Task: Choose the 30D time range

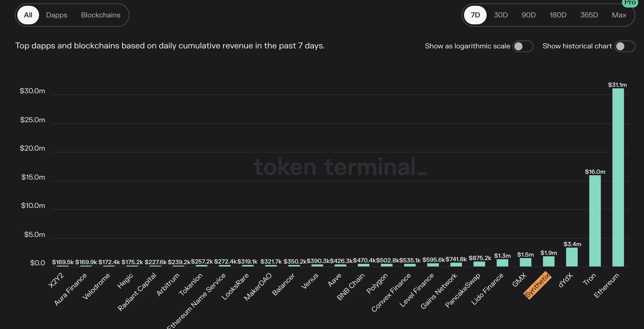Action: (501, 15)
